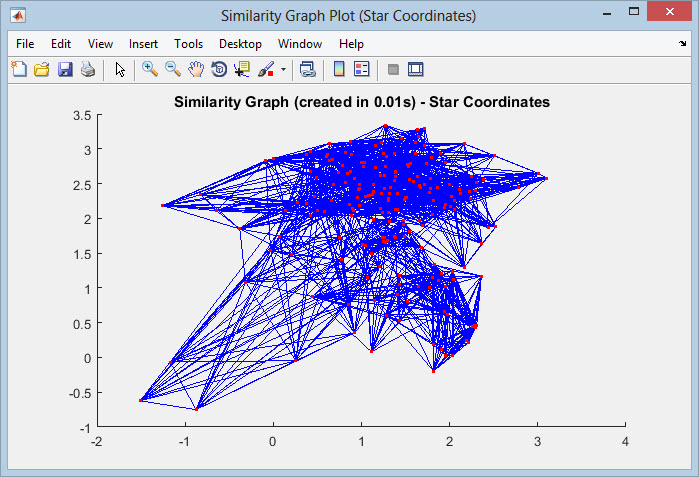Minimize the figure window
The height and width of the screenshot is (477, 699).
point(607,12)
